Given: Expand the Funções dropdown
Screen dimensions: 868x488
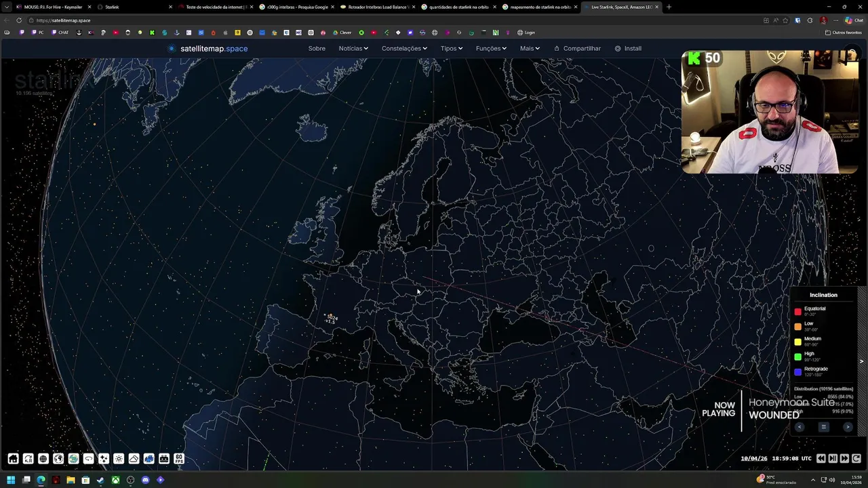Looking at the screenshot, I should tap(491, 48).
